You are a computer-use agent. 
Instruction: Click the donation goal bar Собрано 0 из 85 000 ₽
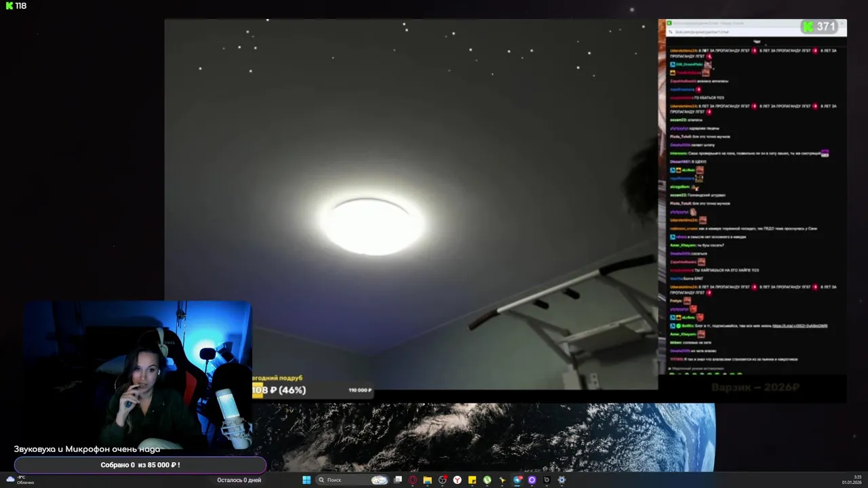[x=140, y=465]
